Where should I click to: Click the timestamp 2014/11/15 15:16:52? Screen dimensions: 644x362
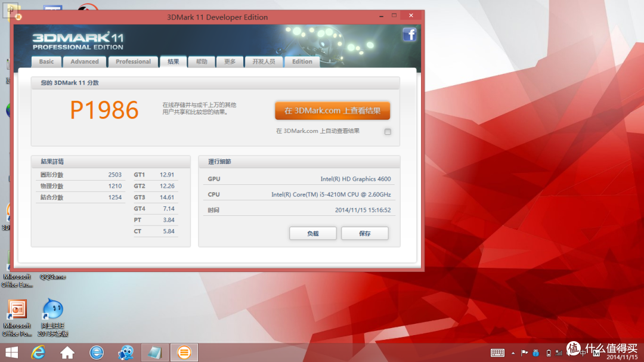point(363,210)
